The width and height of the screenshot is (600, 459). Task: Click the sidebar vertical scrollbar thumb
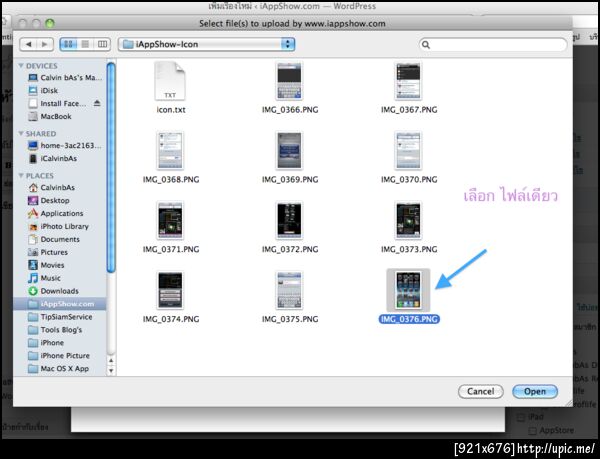(x=111, y=168)
